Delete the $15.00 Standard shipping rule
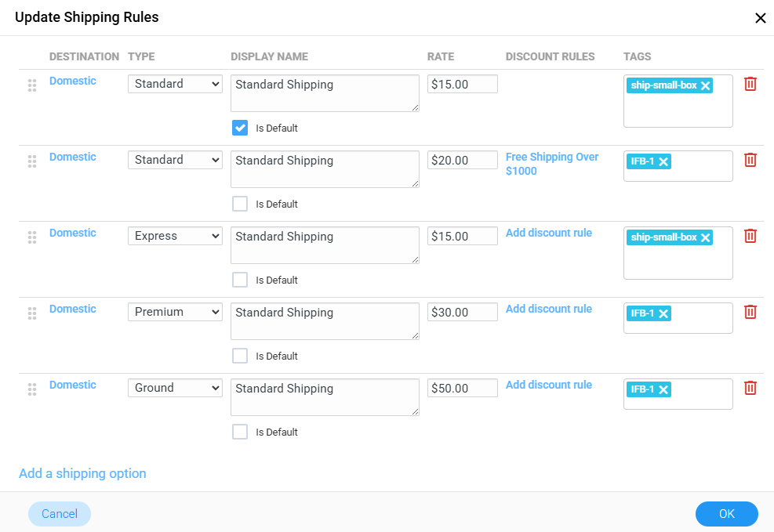This screenshot has height=532, width=774. coord(750,84)
